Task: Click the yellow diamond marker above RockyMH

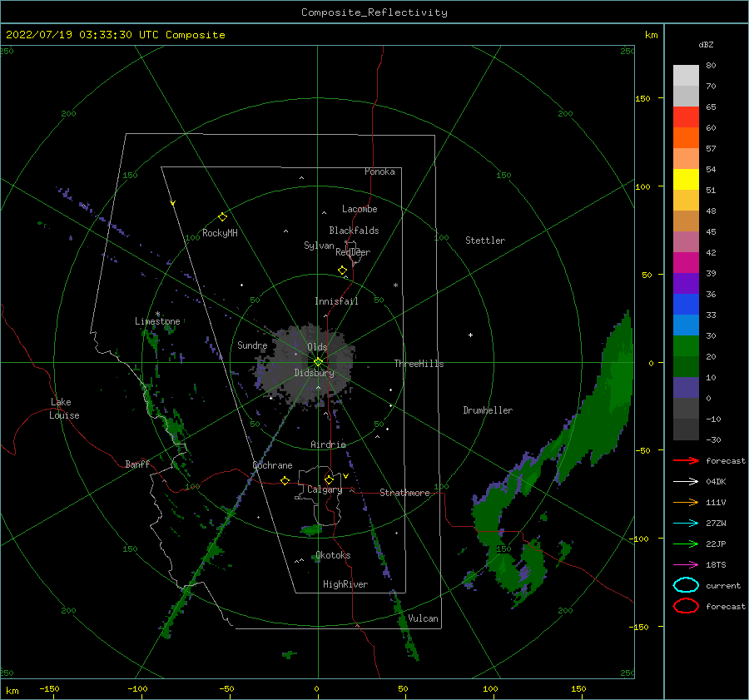Action: 222,217
